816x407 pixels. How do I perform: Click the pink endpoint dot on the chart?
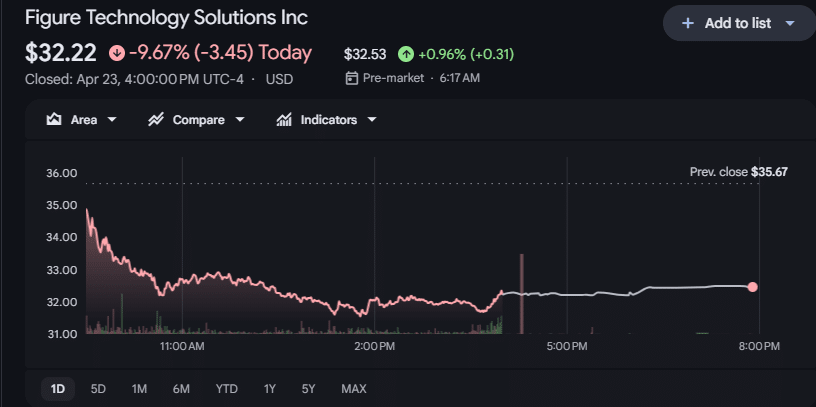point(752,287)
